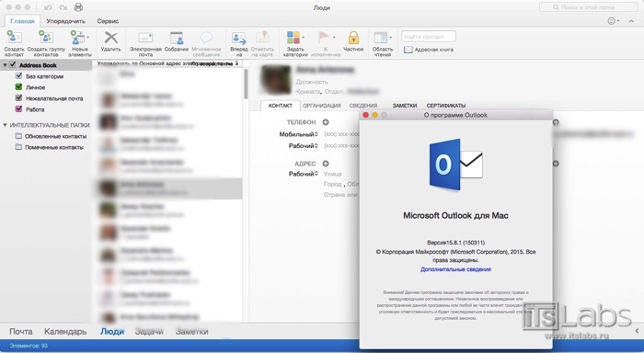The image size is (644, 353).
Task: Click the Forward (Вперед на) contact icon
Action: coord(238,38)
